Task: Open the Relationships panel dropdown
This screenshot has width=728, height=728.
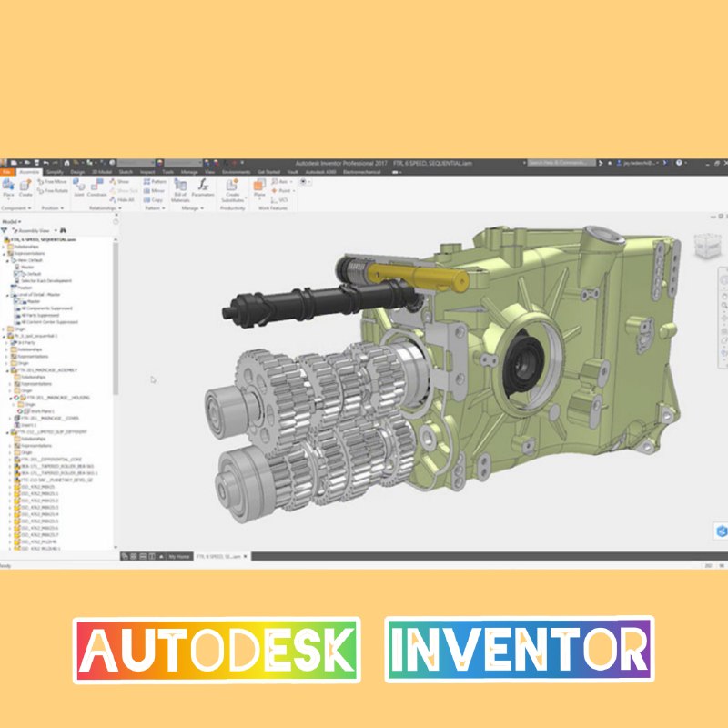Action: (x=105, y=208)
